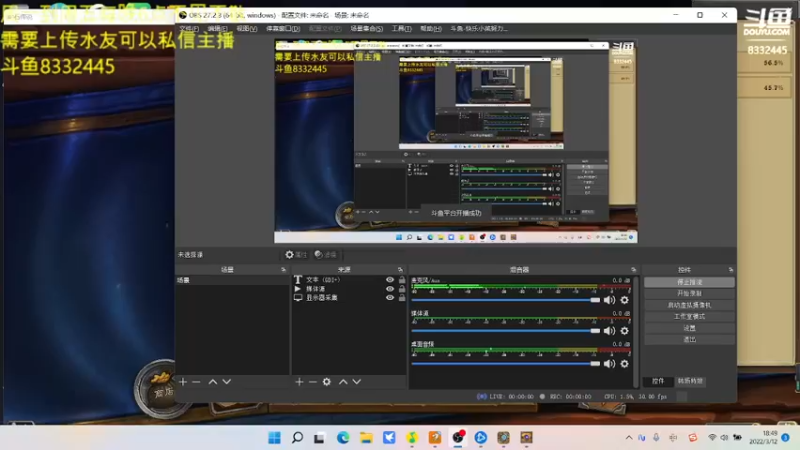This screenshot has width=800, height=450.
Task: Hide the 显示器采集 source with its eye icon
Action: (x=390, y=297)
